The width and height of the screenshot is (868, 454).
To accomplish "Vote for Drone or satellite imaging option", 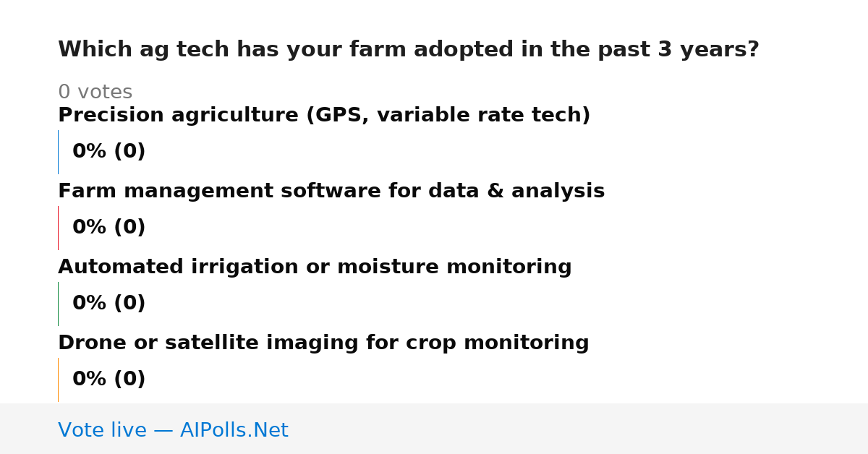I will [323, 343].
